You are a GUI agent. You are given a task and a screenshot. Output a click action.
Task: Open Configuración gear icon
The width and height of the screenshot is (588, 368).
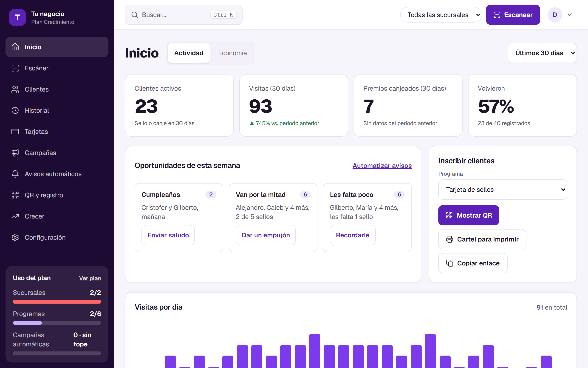tap(15, 237)
